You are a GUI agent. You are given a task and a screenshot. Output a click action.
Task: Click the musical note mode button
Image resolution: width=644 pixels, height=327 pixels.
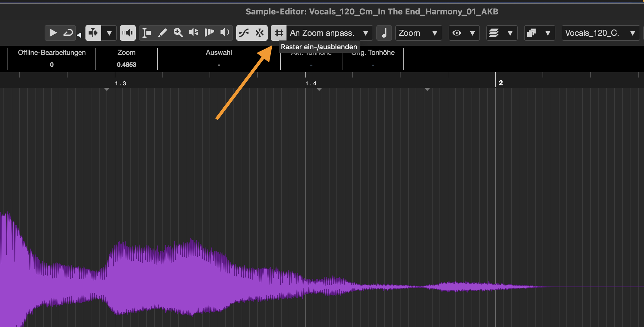point(384,33)
